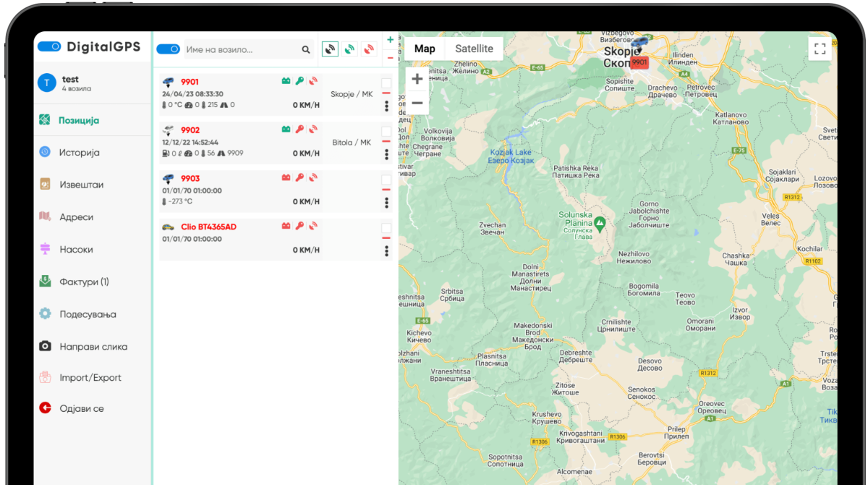The width and height of the screenshot is (868, 485).
Task: Click the Import/Export link
Action: point(90,378)
